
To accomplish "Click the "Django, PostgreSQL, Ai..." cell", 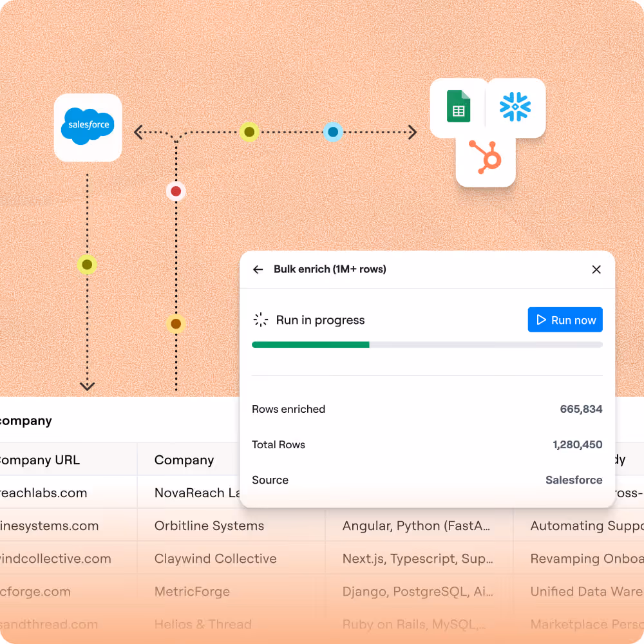I will pos(419,591).
